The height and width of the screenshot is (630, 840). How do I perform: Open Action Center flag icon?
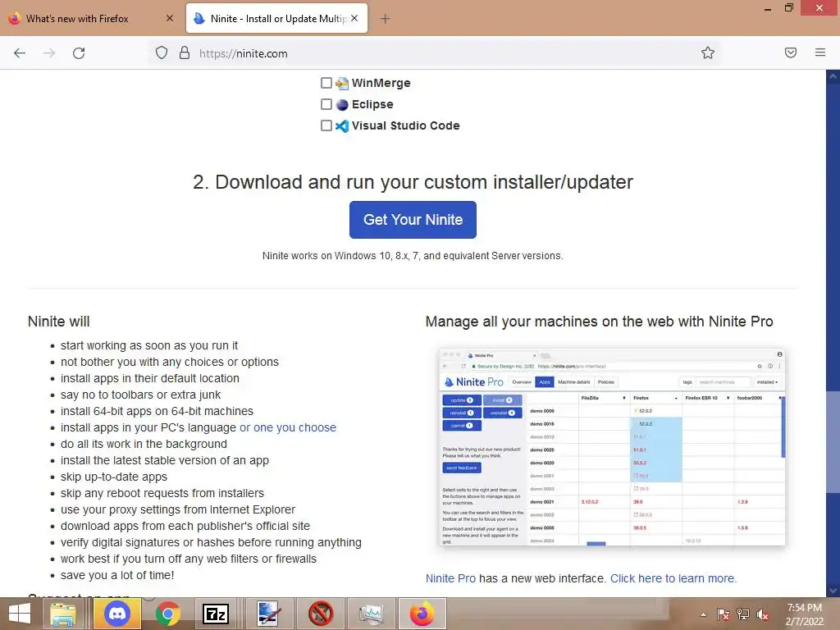click(x=724, y=614)
